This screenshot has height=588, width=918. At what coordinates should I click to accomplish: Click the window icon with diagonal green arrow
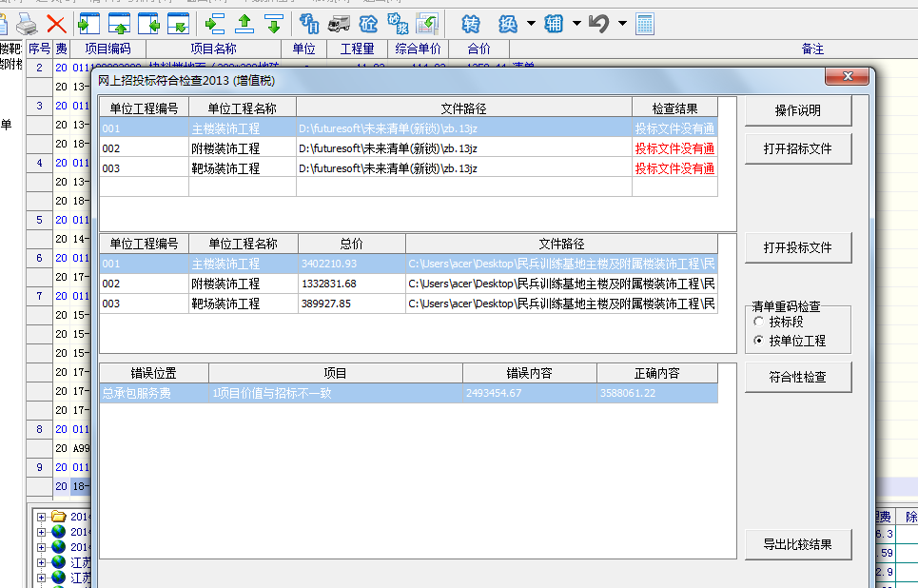click(178, 24)
